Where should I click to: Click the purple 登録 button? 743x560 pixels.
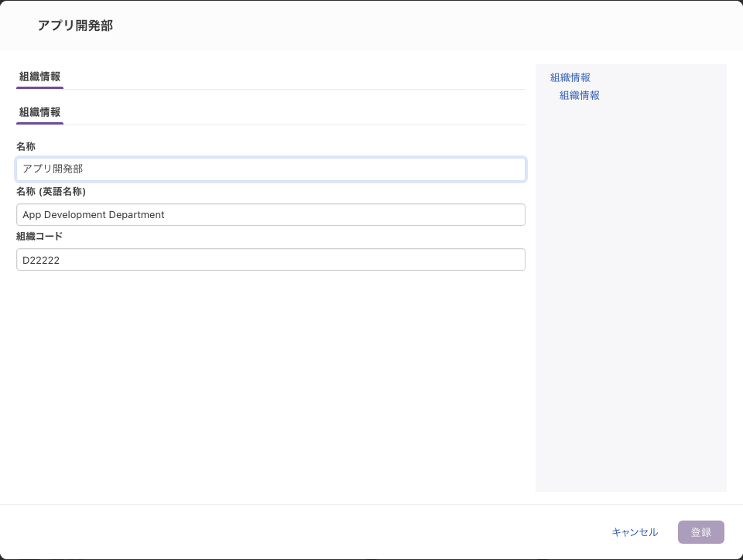pos(701,532)
